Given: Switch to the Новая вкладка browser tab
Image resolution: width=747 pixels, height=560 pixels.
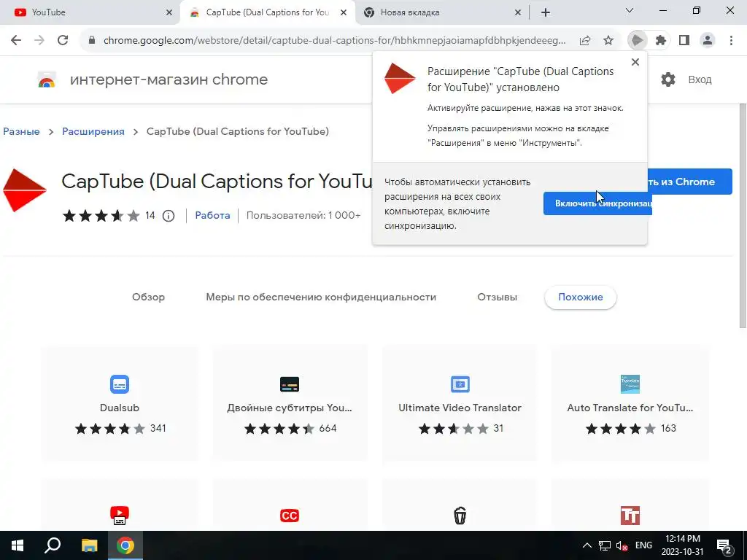Looking at the screenshot, I should (441, 12).
